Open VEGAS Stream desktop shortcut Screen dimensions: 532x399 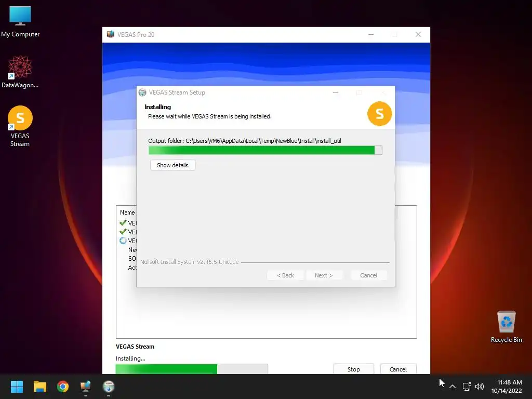coord(20,126)
